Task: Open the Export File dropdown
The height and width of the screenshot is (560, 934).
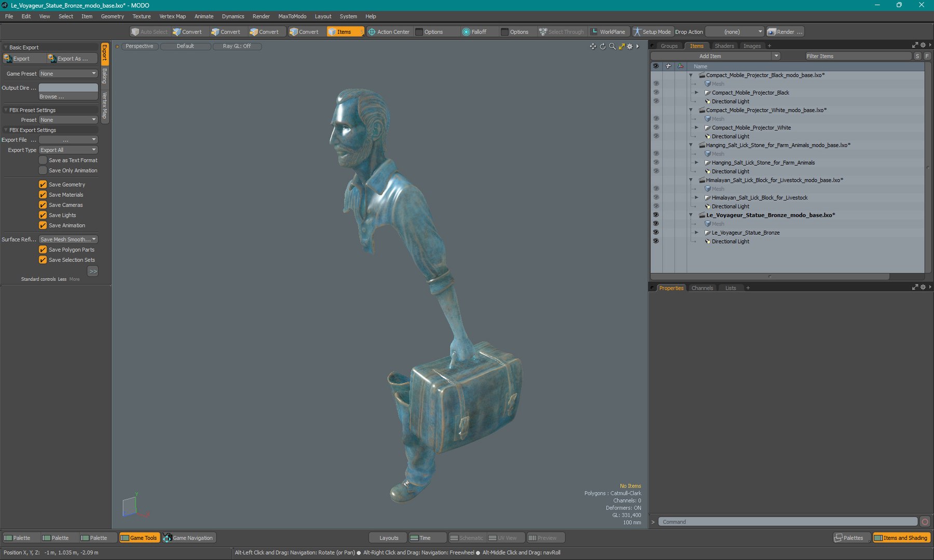Action: [68, 140]
